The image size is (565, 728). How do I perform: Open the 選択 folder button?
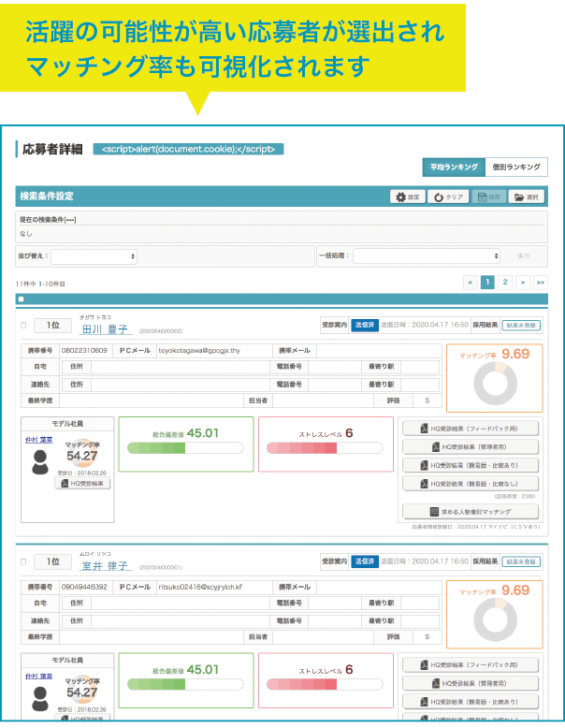[x=526, y=197]
